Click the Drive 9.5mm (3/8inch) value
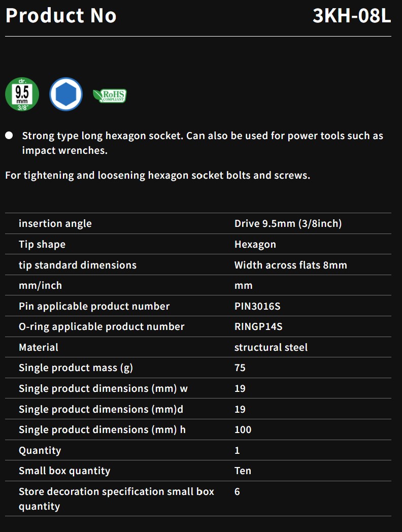This screenshot has width=402, height=532. click(x=288, y=223)
